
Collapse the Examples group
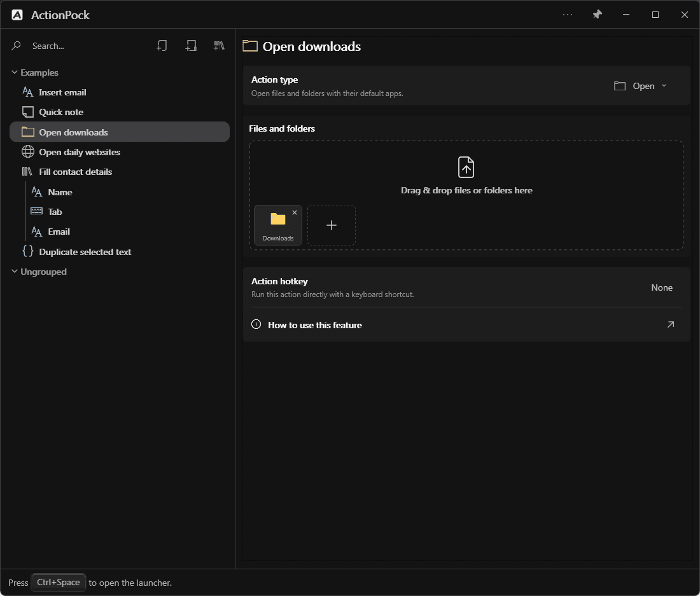pyautogui.click(x=14, y=73)
